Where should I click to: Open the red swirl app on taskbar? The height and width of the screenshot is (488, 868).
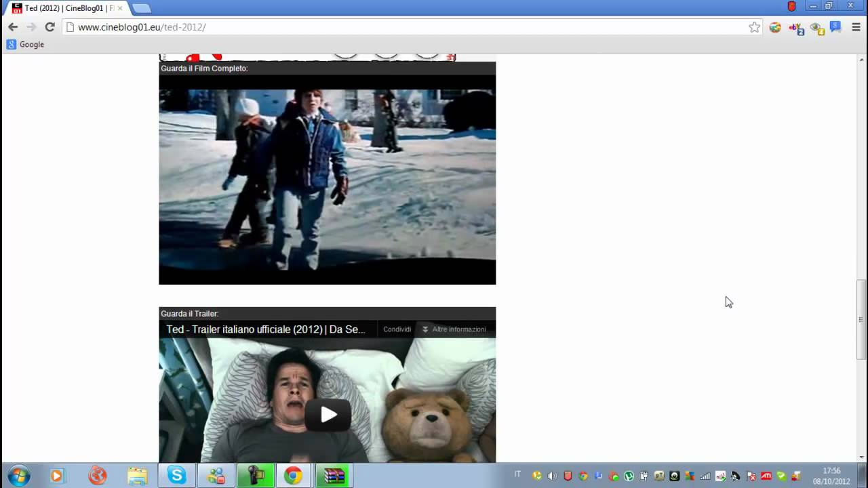98,476
